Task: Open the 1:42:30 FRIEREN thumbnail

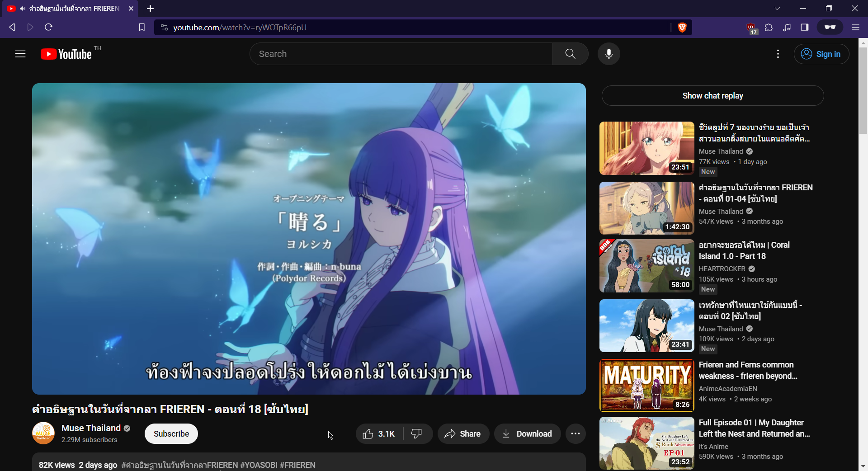Action: click(x=646, y=208)
